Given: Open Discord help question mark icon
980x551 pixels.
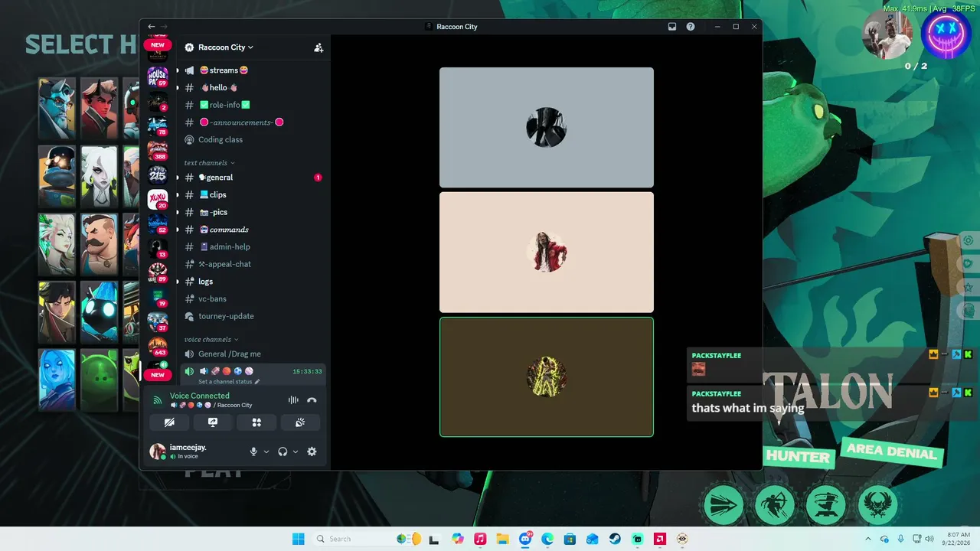Looking at the screenshot, I should (x=691, y=27).
